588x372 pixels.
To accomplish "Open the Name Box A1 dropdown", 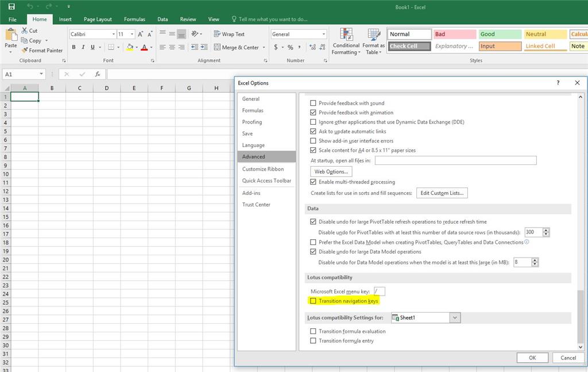I will click(41, 74).
